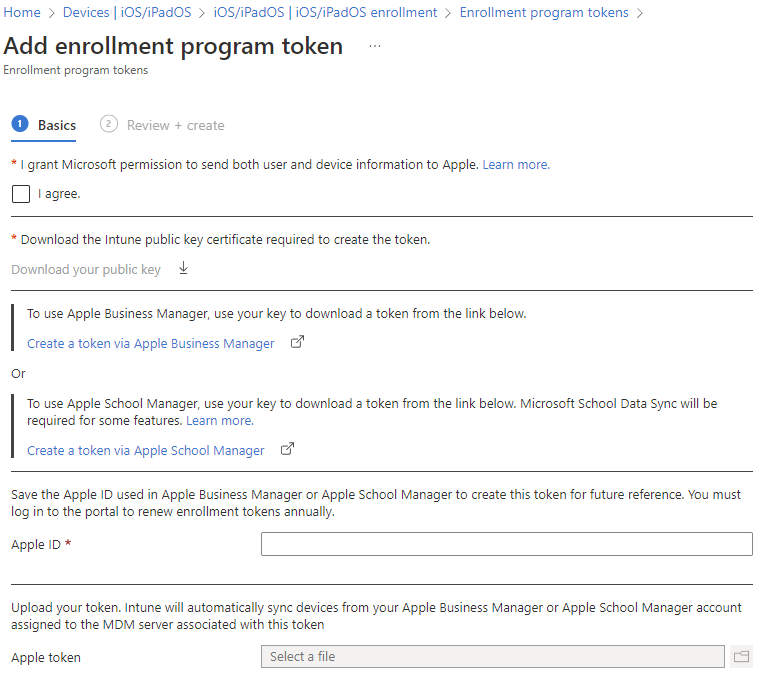Click chevron after Enrollment program tokens
Screen dimensions: 776x683
pyautogui.click(x=639, y=13)
